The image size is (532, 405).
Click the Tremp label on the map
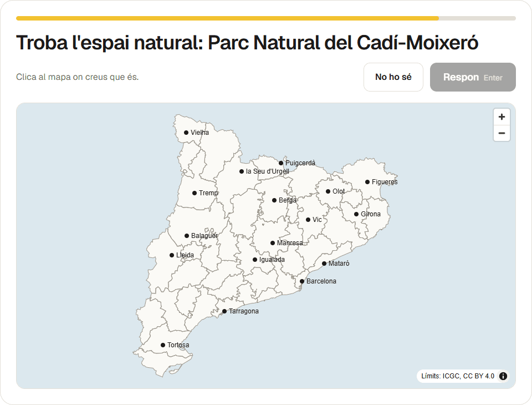208,193
